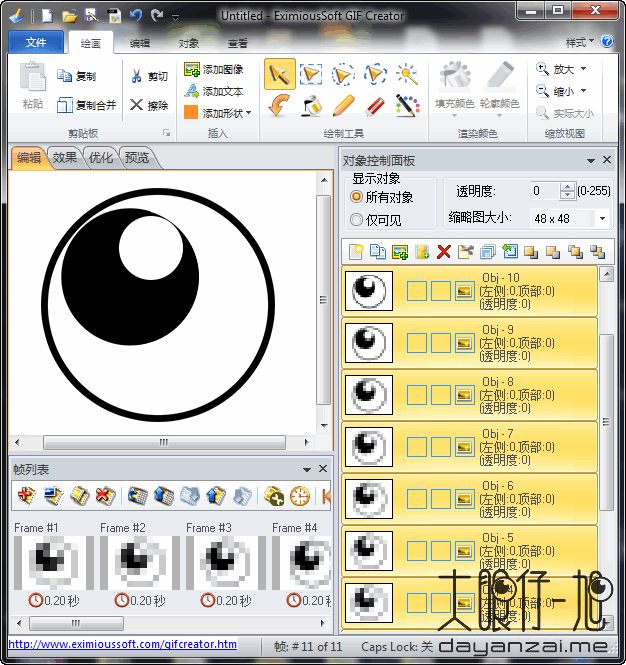Open the eximioussoft.com gifcreator link
This screenshot has width=626, height=665.
click(123, 644)
